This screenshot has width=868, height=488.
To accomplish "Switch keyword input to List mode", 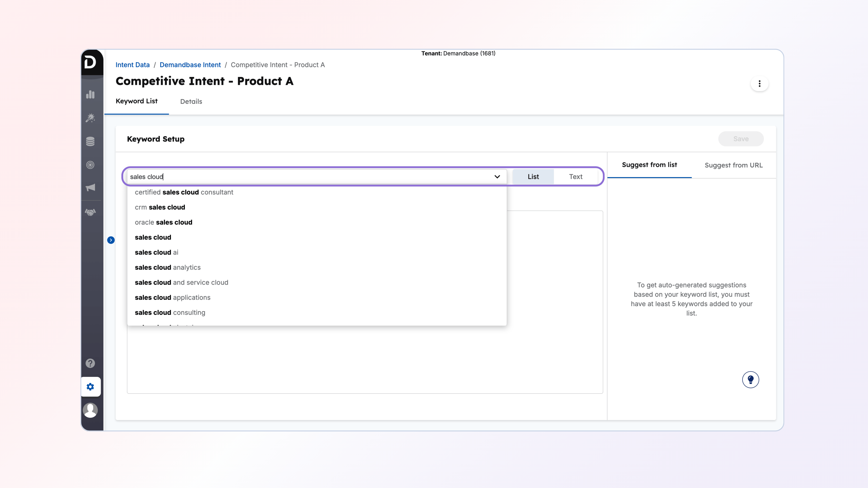I will point(533,176).
